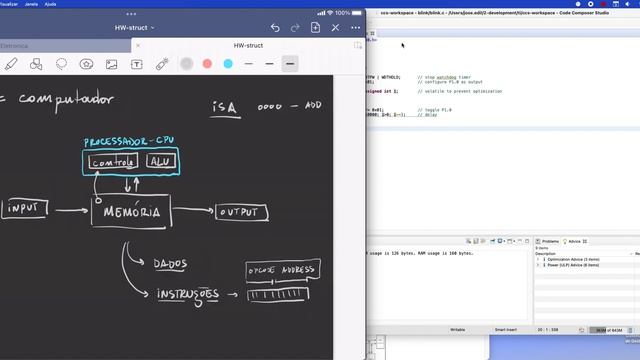Image resolution: width=640 pixels, height=360 pixels.
Task: Click the Smart Insert status entry
Action: tap(506, 330)
